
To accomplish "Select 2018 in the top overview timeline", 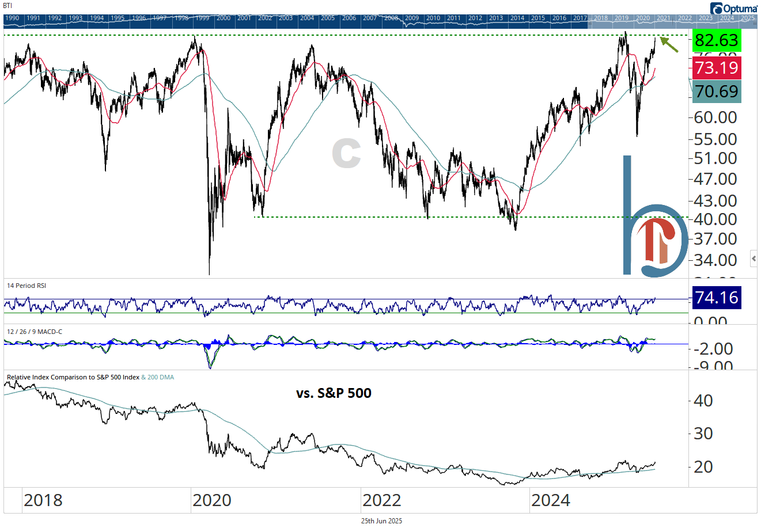I will coord(601,18).
